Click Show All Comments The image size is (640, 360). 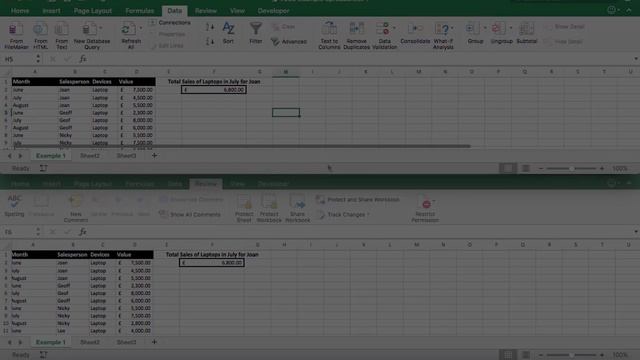coord(190,214)
